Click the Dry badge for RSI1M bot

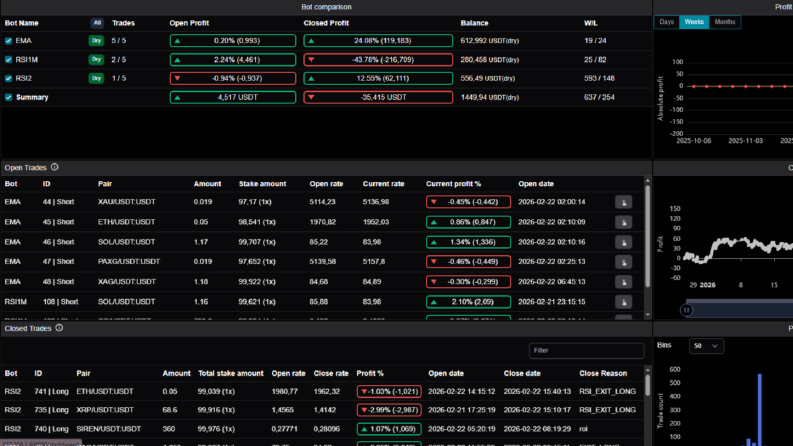pos(96,60)
